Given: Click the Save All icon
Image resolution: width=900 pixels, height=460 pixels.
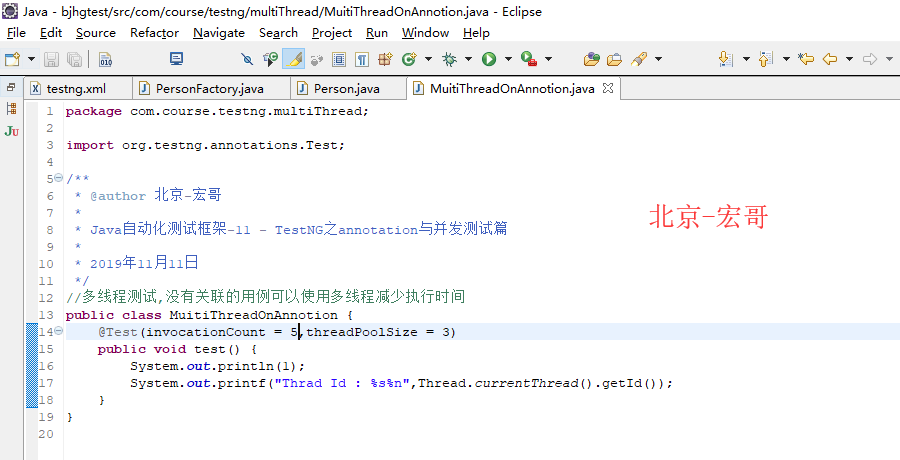Looking at the screenshot, I should pos(74,59).
